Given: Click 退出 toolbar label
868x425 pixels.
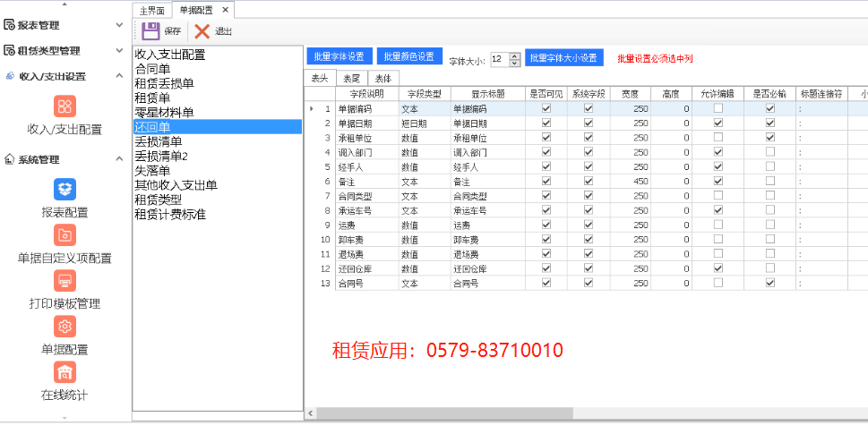Looking at the screenshot, I should (x=224, y=31).
